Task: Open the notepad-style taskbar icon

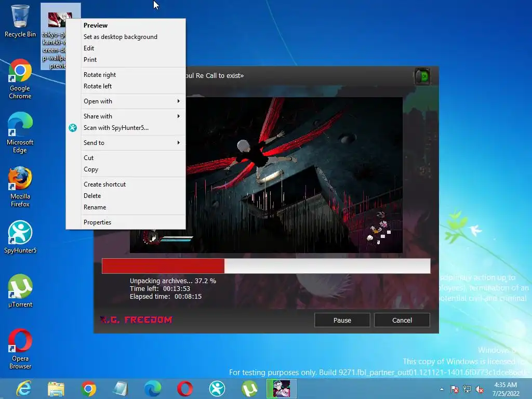Action: pyautogui.click(x=121, y=389)
